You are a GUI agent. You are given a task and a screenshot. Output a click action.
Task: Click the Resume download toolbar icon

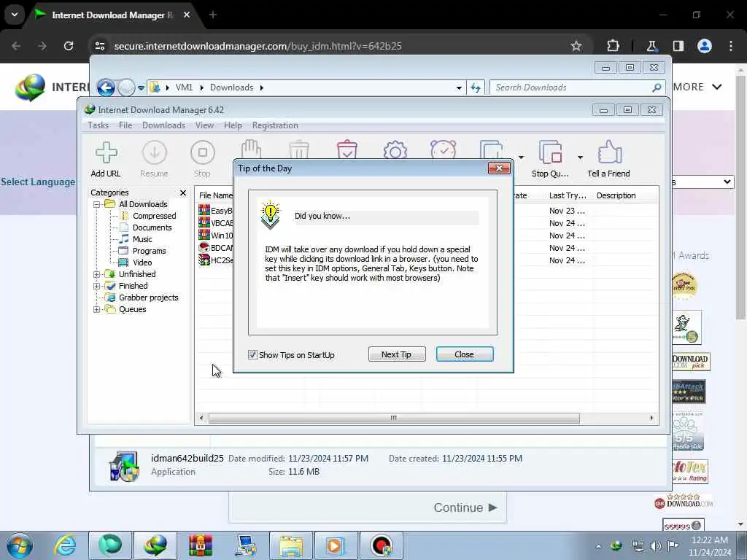(155, 153)
